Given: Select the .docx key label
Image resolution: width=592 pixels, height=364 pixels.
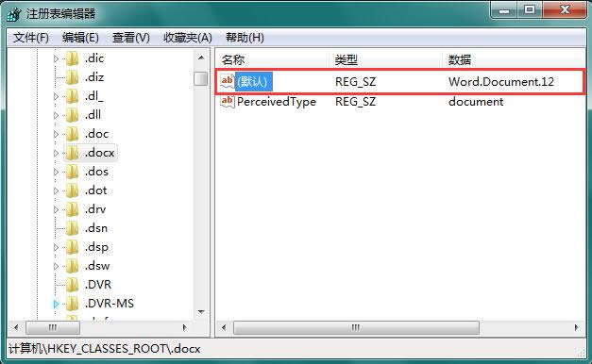Looking at the screenshot, I should pos(99,153).
